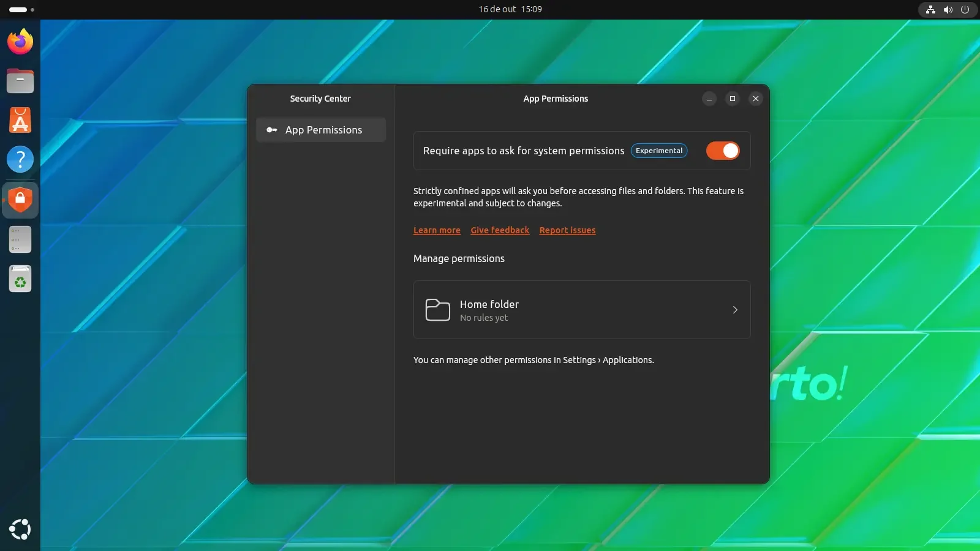The image size is (980, 551).
Task: Open the Files manager dock icon
Action: click(x=20, y=81)
